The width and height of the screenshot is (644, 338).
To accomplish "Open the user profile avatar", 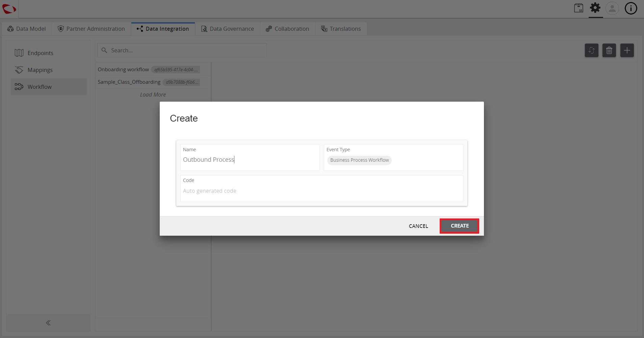I will 612,8.
